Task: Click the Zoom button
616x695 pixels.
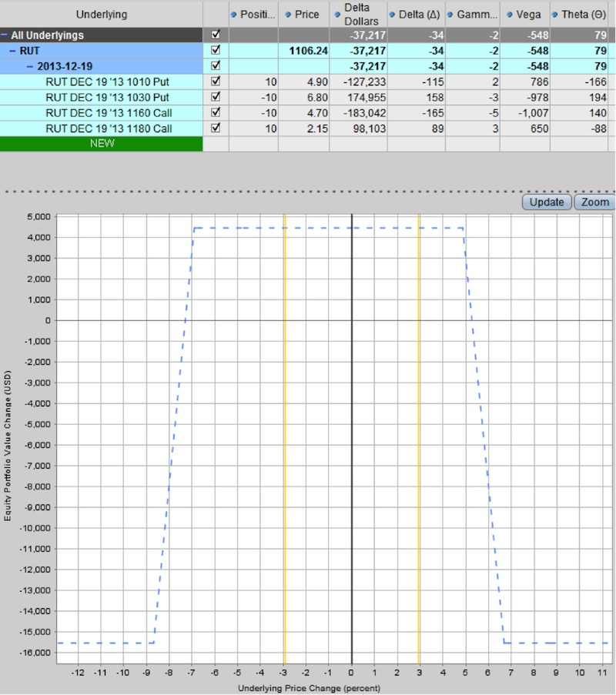Action: 594,202
